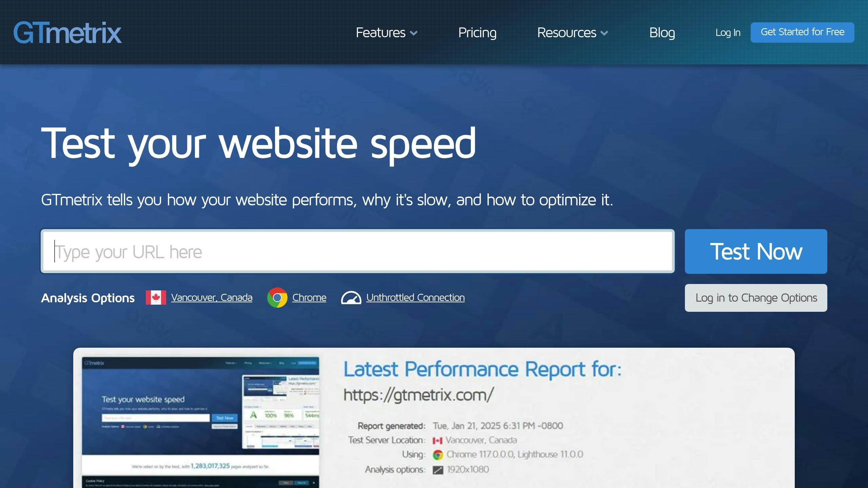The image size is (868, 488).
Task: Click the GTmetrix logo
Action: (x=67, y=33)
